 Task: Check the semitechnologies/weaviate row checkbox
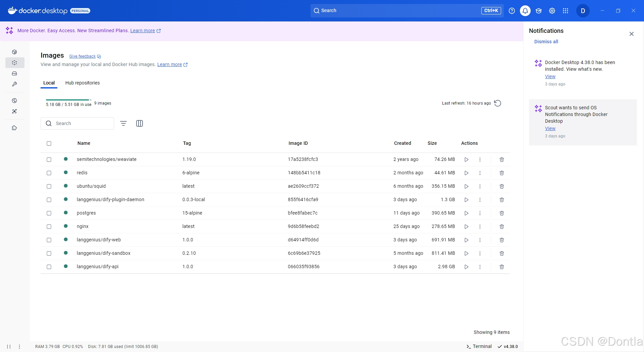click(x=49, y=160)
